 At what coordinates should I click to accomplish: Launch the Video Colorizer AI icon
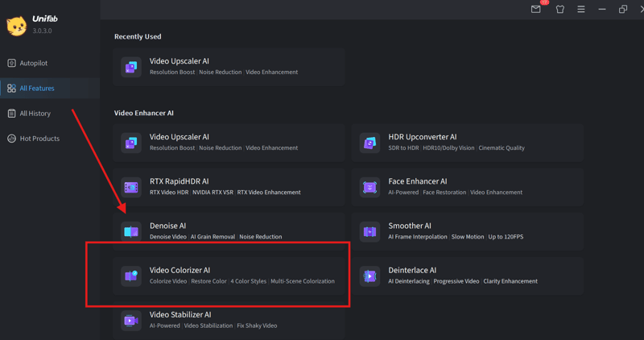(130, 276)
